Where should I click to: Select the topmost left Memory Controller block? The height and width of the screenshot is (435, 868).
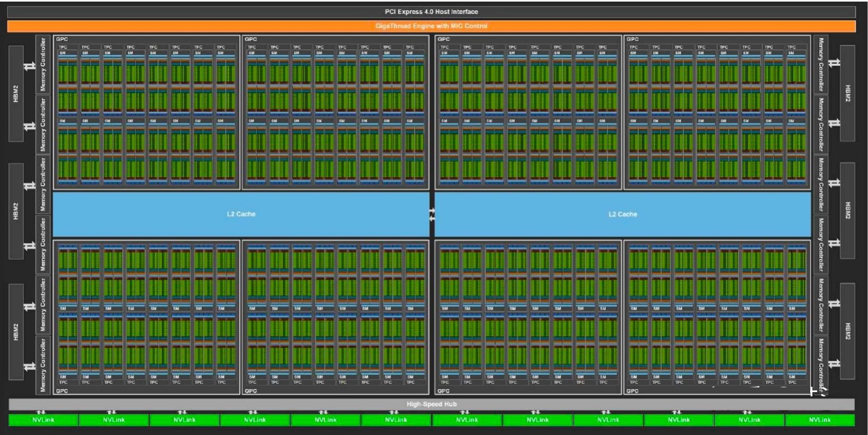[43, 64]
